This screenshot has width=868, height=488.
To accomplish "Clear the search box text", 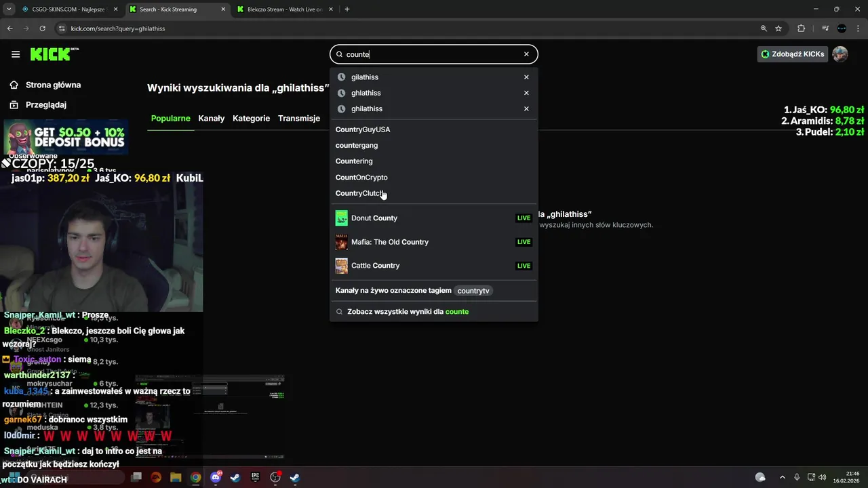I will point(526,54).
